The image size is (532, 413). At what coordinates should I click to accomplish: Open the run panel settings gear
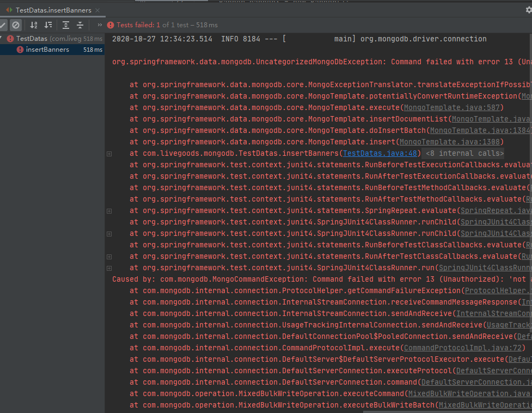[529, 10]
